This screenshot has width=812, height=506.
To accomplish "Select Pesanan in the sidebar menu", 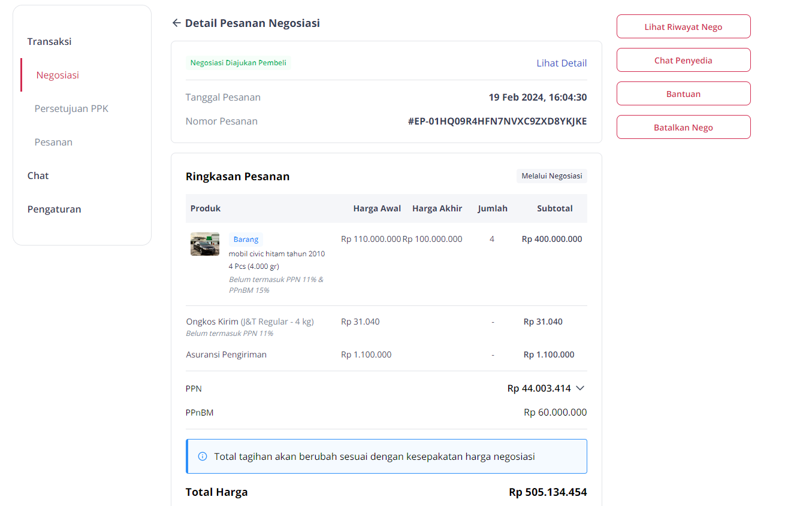I will coord(54,142).
